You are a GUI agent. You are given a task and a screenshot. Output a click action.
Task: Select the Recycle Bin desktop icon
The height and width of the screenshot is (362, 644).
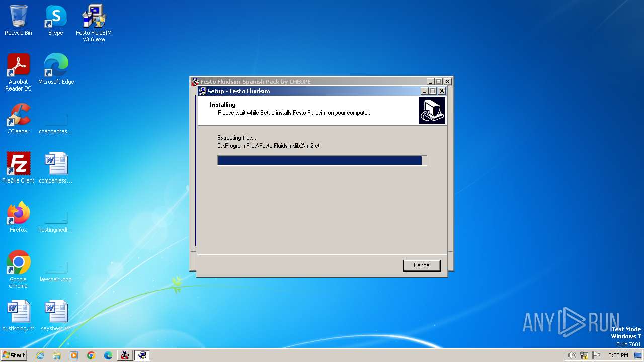click(x=18, y=21)
